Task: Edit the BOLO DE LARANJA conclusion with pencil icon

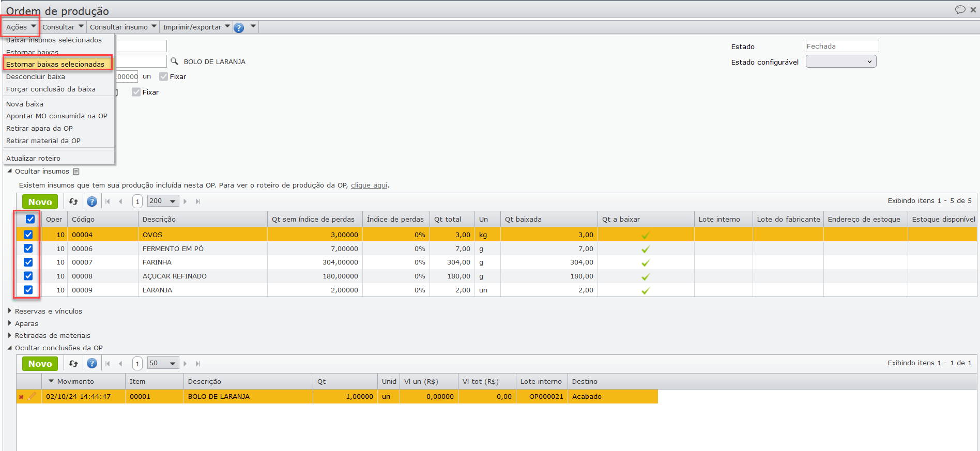Action: (32, 396)
